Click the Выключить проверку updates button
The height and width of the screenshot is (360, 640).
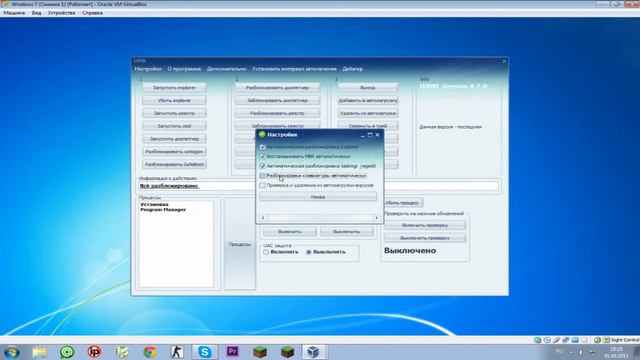[425, 238]
